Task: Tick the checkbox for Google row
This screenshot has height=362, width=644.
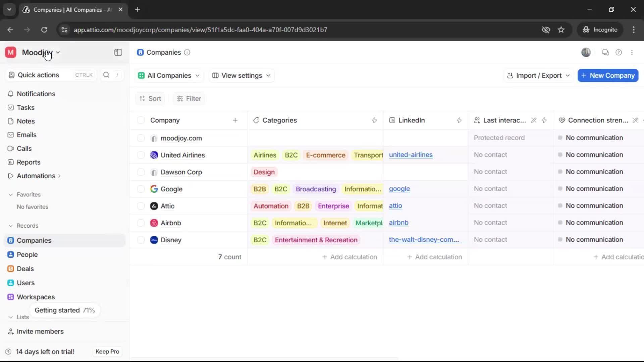Action: [141, 189]
